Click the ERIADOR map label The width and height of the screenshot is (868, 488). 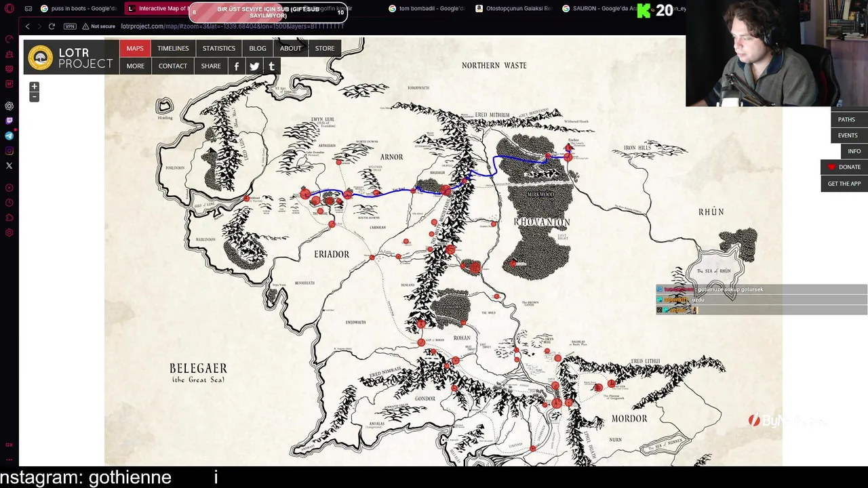332,254
